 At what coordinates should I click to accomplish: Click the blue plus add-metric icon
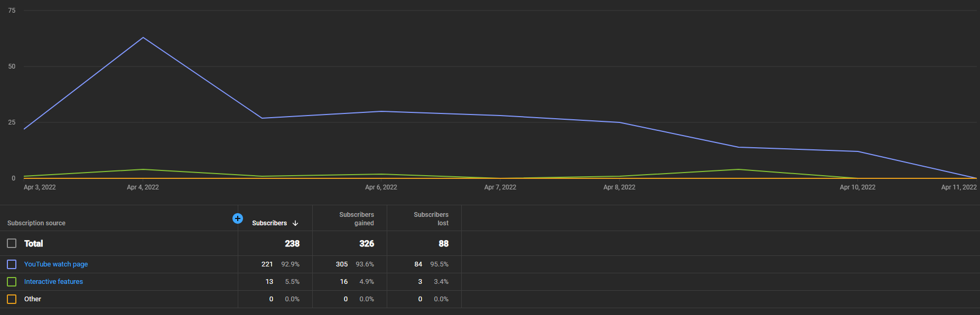point(238,218)
